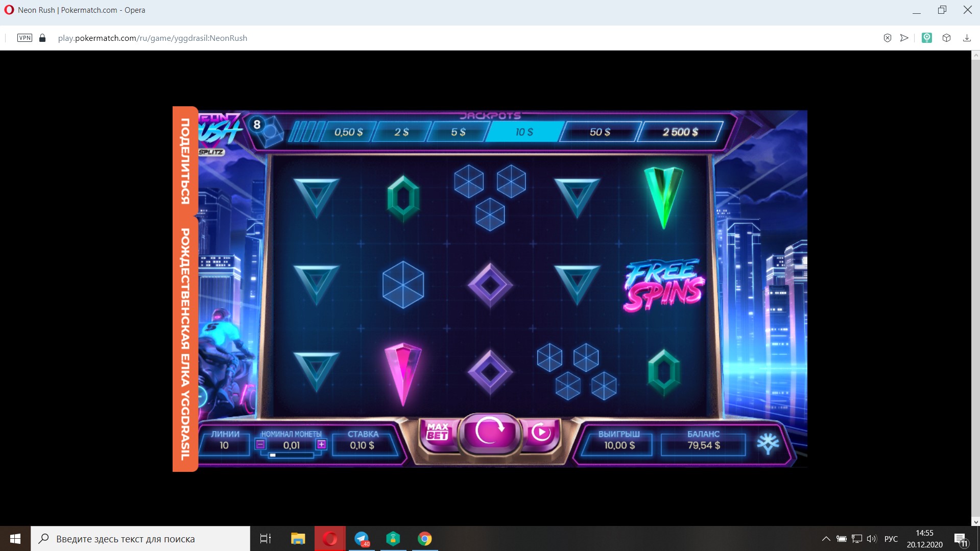Open Task View on the taskbar
The height and width of the screenshot is (551, 980).
[x=266, y=539]
